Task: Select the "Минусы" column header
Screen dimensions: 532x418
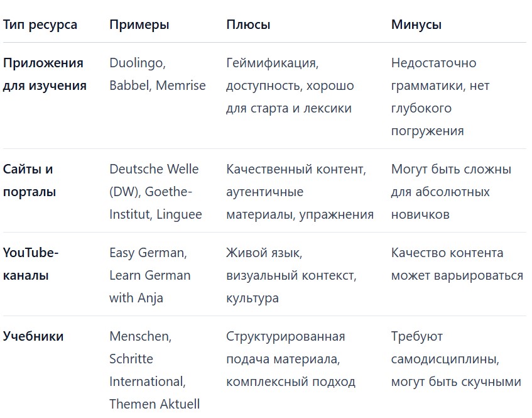Action: click(x=416, y=25)
